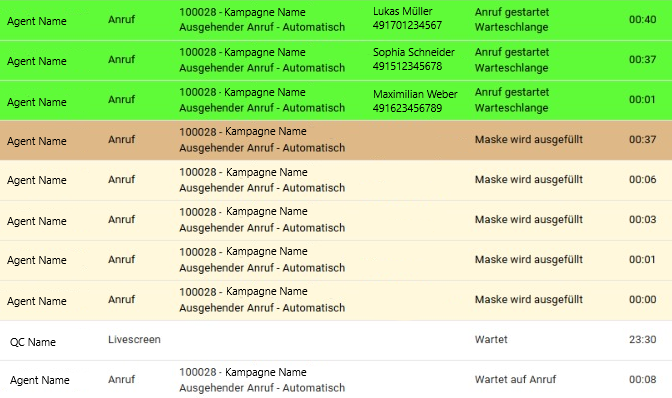Click the 00:03 duration value
The height and width of the screenshot is (398, 672).
(x=642, y=219)
